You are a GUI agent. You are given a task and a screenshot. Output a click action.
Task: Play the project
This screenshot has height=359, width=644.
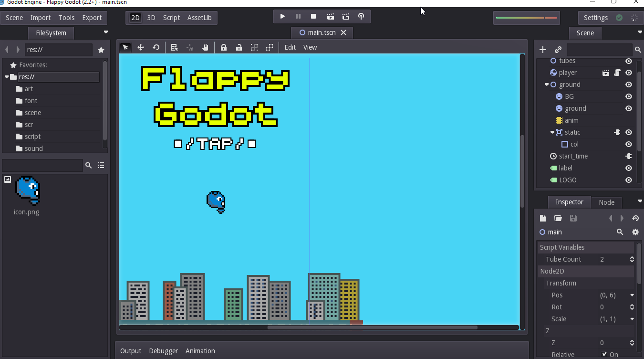click(282, 17)
